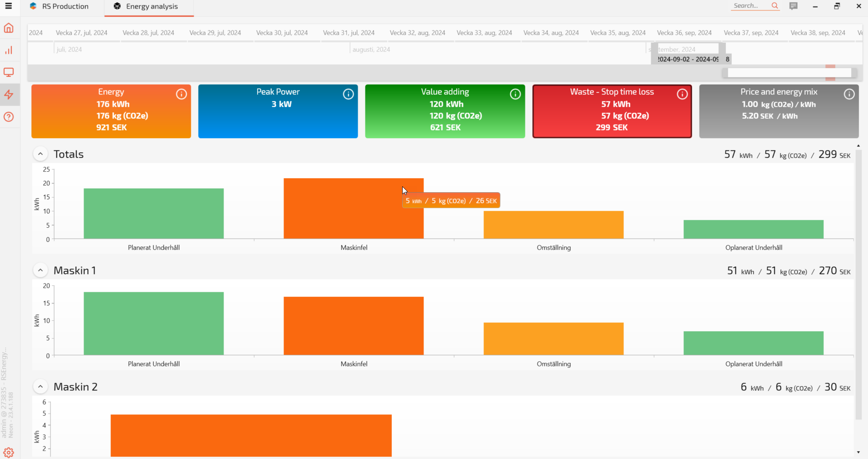Image resolution: width=868 pixels, height=459 pixels.
Task: Select the Waste - Stop time loss card
Action: [612, 111]
